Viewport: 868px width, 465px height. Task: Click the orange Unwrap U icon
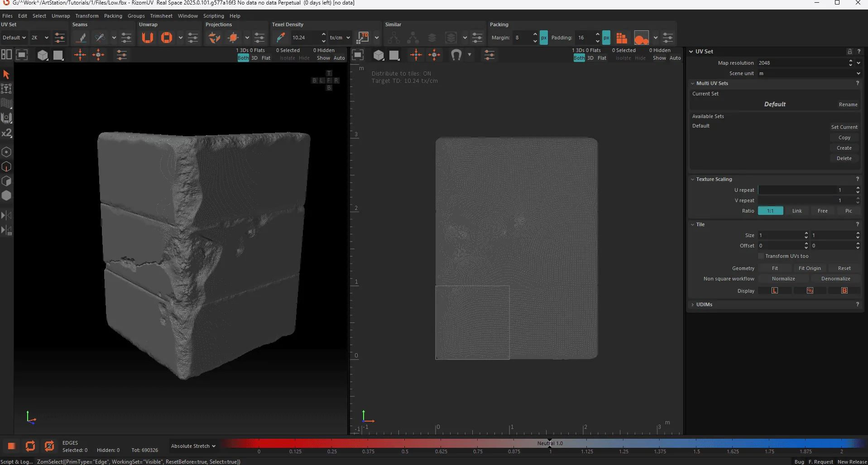147,38
